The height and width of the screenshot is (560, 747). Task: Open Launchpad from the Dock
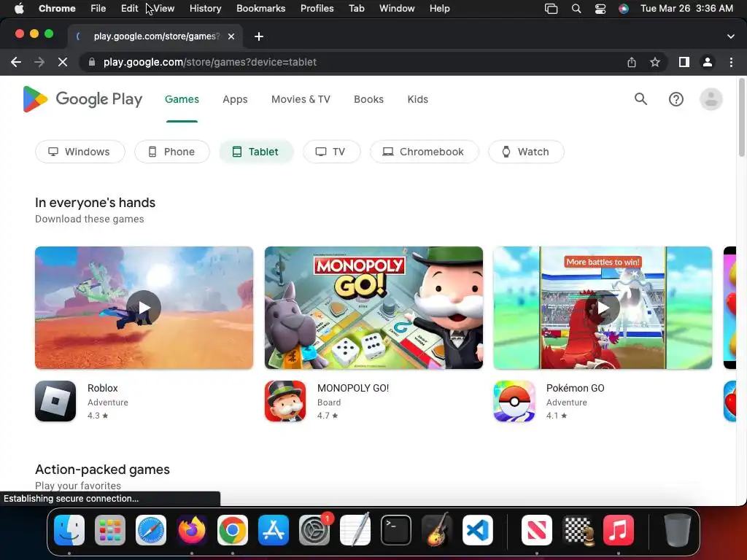pyautogui.click(x=110, y=530)
